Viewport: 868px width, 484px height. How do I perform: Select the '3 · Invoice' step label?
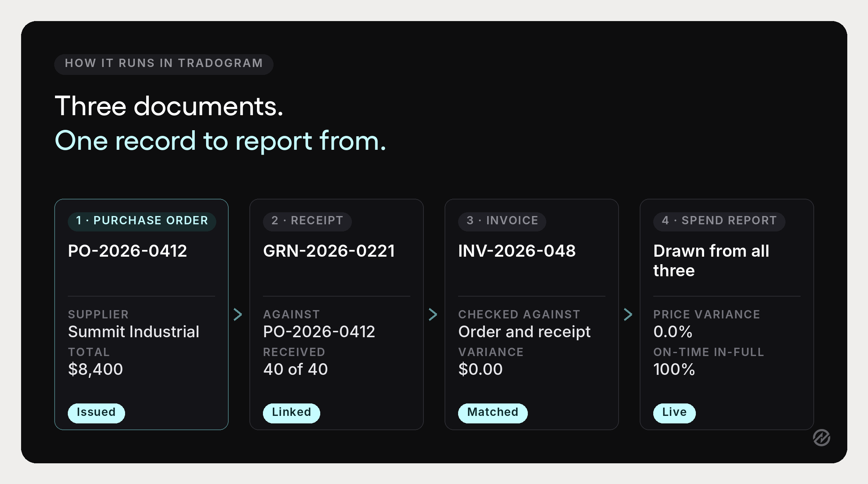(x=502, y=221)
